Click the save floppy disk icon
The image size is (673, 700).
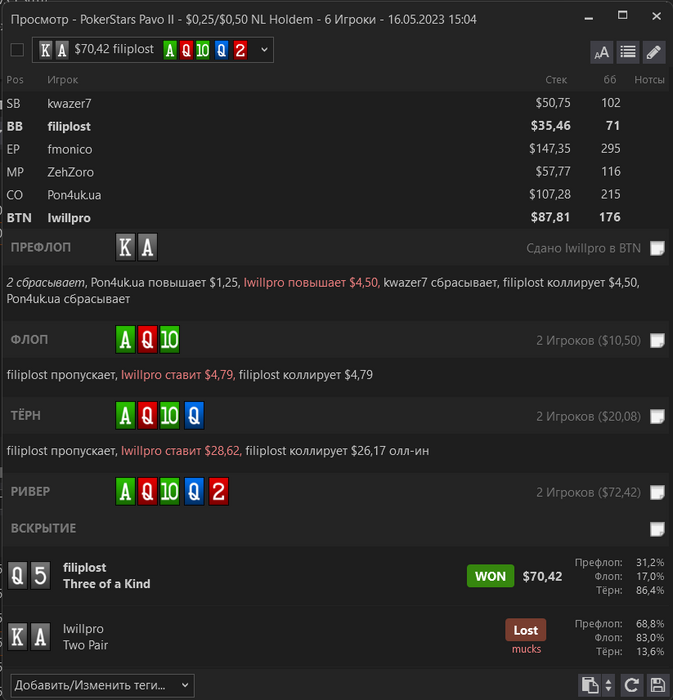[657, 685]
